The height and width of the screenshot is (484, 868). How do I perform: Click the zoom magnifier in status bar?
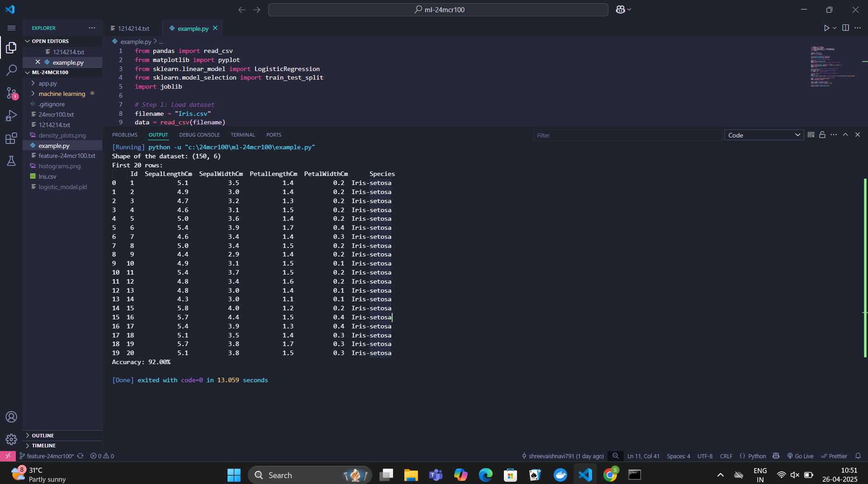[x=616, y=456]
